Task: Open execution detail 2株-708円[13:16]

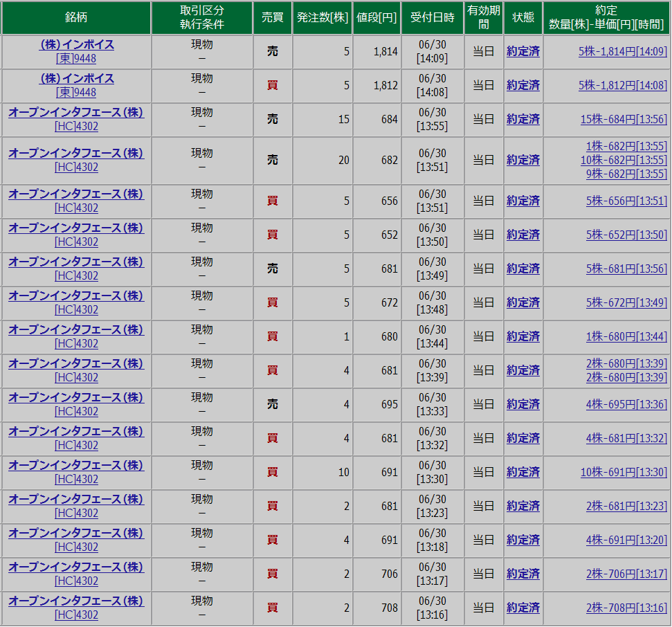Action: [x=626, y=608]
